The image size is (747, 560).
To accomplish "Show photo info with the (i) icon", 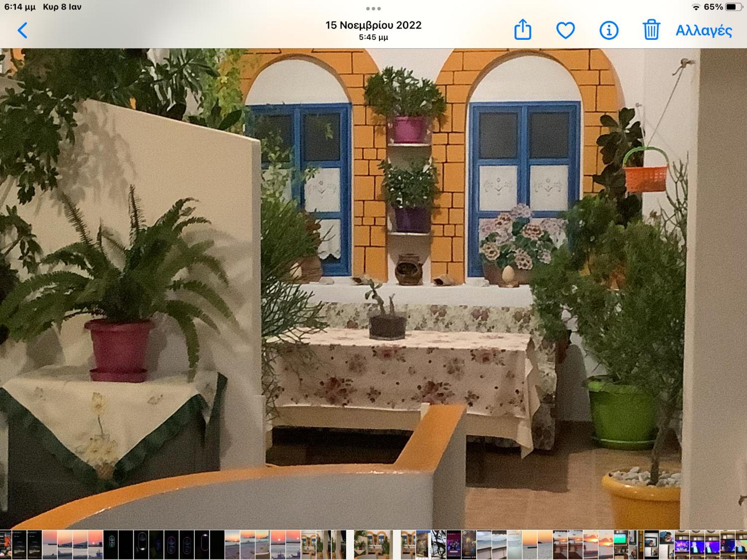I will (609, 30).
